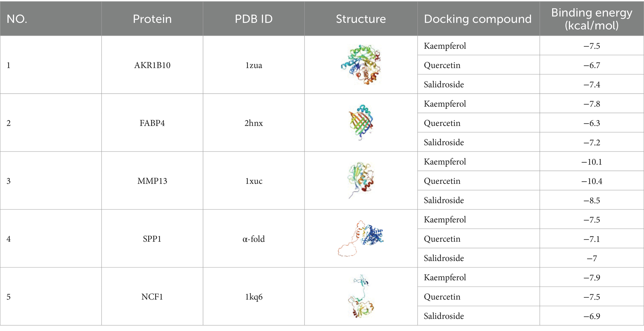The image size is (644, 331).
Task: Click the Protein column header
Action: click(152, 19)
